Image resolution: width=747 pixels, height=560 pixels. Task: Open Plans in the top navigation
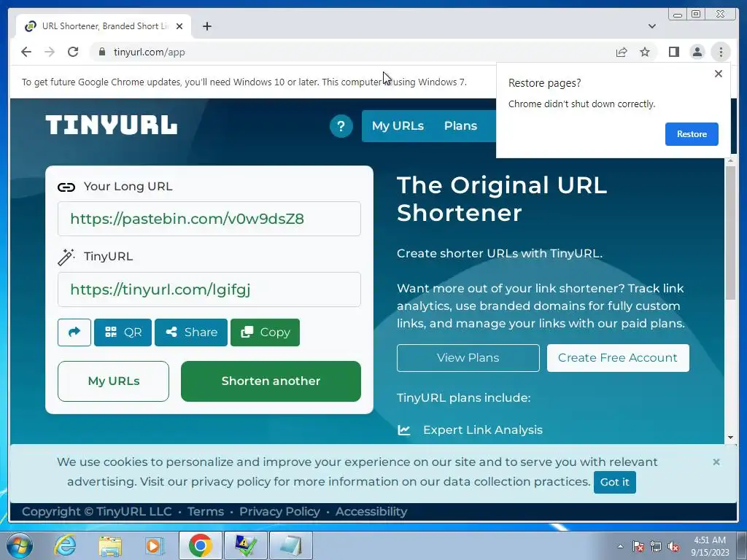460,125
